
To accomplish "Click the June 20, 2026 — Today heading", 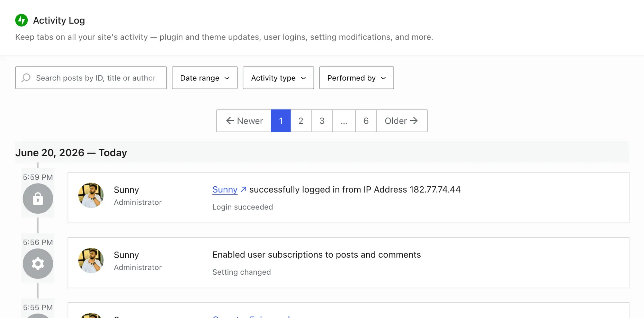I will click(71, 153).
